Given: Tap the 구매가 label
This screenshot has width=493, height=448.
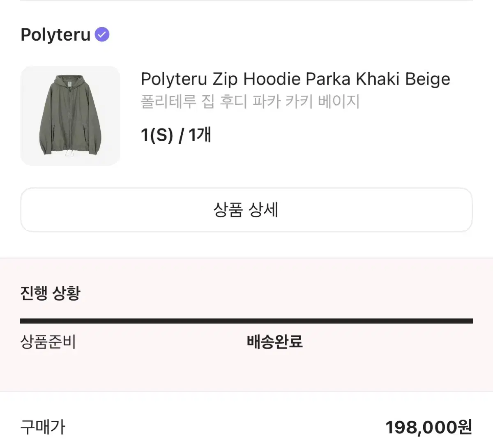Looking at the screenshot, I should pyautogui.click(x=43, y=427).
